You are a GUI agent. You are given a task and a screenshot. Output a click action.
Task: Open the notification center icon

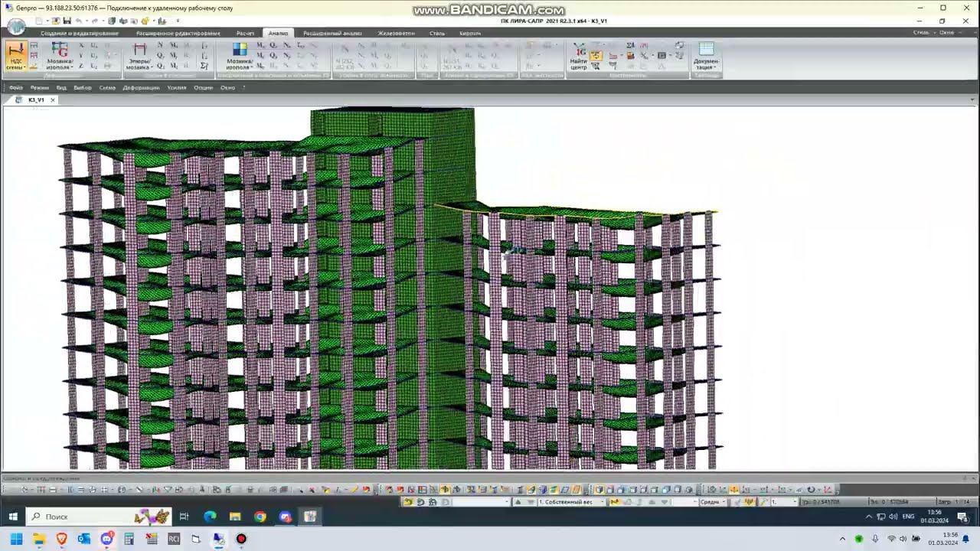pyautogui.click(x=962, y=517)
